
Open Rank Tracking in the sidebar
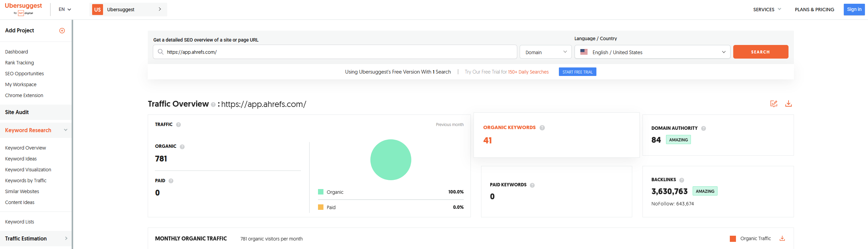(19, 63)
